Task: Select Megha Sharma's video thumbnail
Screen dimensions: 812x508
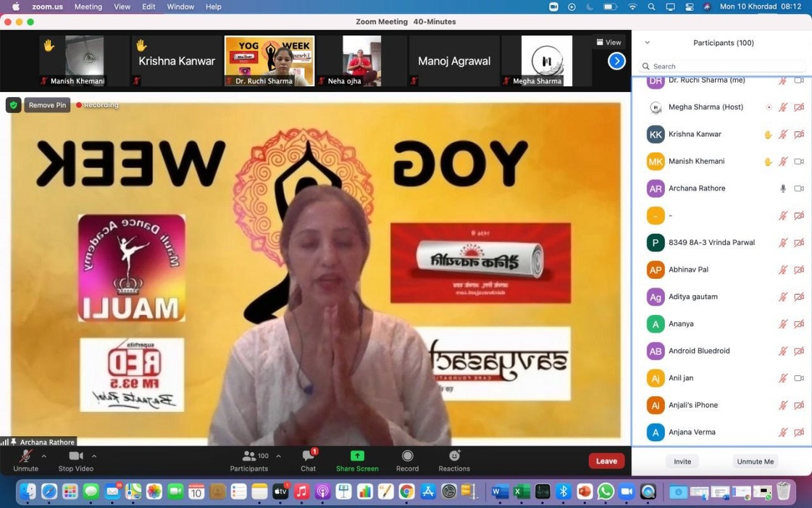Action: coord(546,61)
